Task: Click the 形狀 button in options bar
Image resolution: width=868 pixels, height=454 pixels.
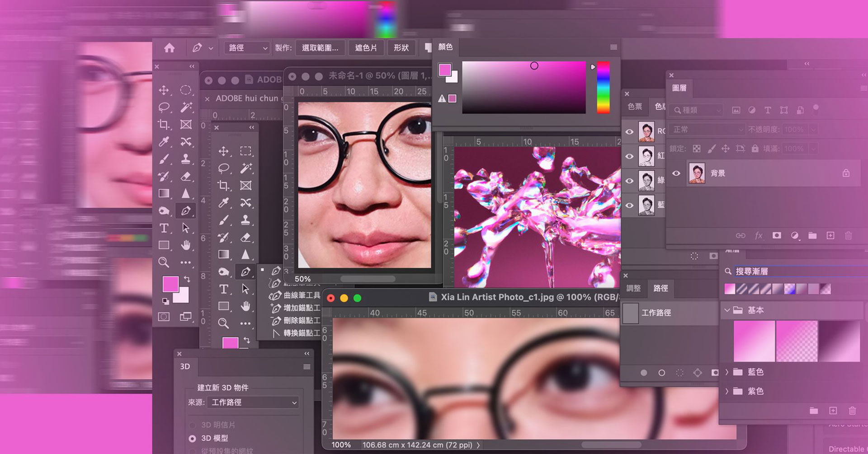Action: tap(401, 48)
